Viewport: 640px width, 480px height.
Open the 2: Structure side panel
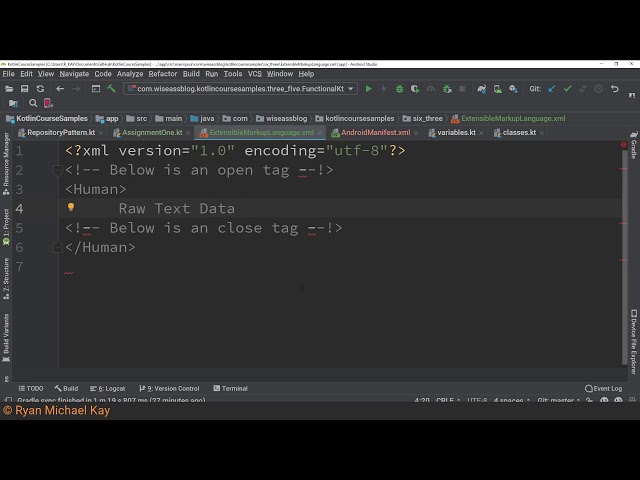(x=6, y=279)
